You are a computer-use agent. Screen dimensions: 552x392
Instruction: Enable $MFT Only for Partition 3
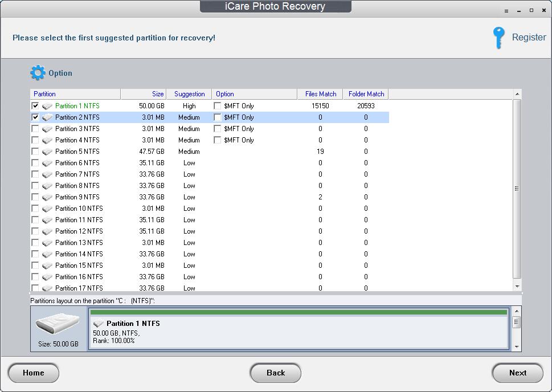click(x=218, y=129)
